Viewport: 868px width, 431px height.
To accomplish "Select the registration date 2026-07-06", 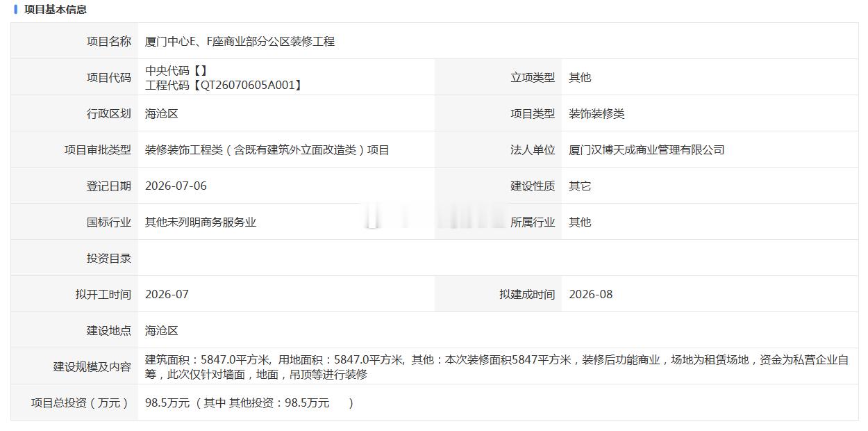I will coord(176,186).
